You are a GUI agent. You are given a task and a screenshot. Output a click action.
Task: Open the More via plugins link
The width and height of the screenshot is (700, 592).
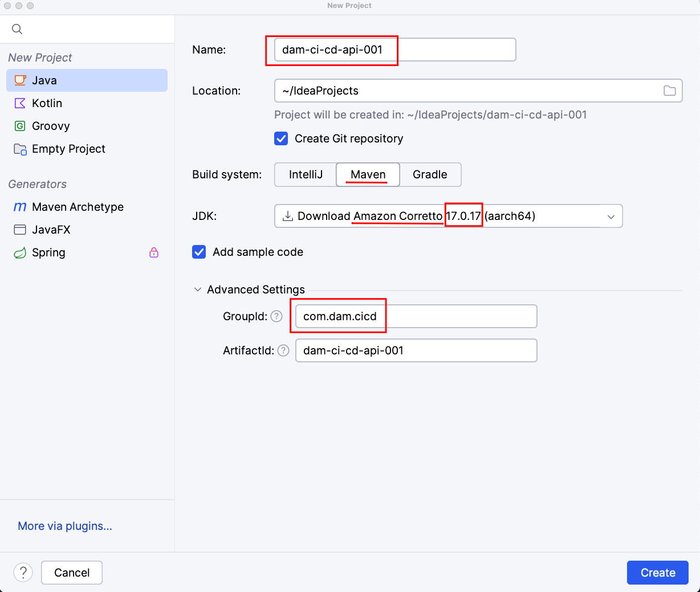point(65,526)
